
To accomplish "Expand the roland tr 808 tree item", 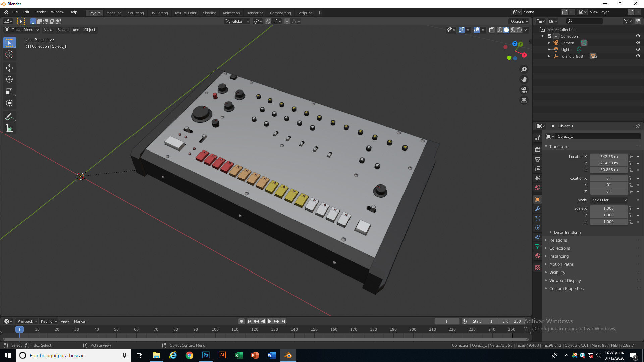I will (549, 56).
